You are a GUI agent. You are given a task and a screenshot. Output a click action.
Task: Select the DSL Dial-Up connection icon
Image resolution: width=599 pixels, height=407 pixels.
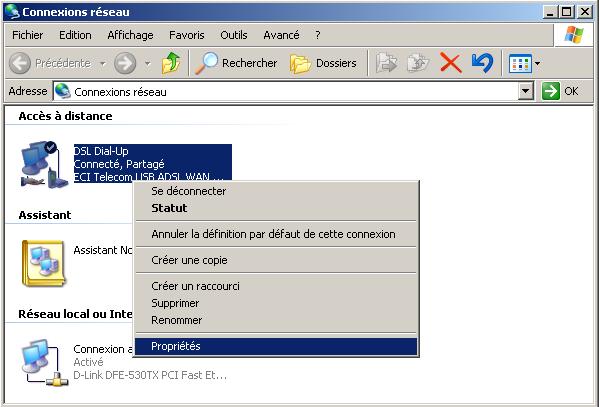[x=44, y=164]
